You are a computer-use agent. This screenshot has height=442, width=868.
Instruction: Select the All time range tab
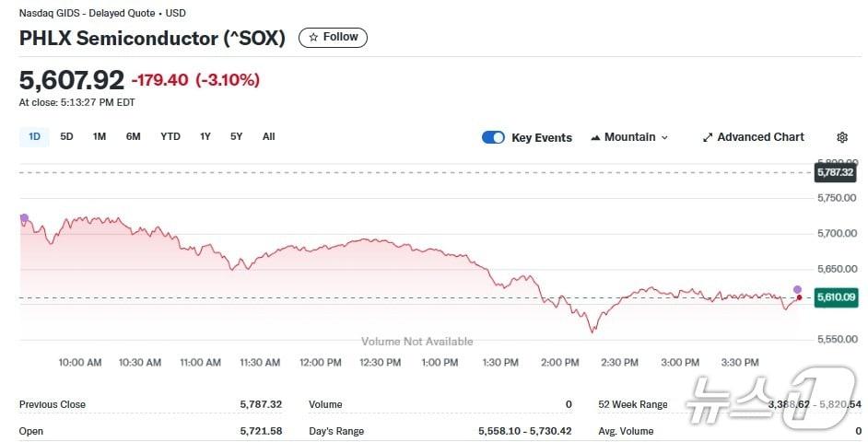(268, 136)
